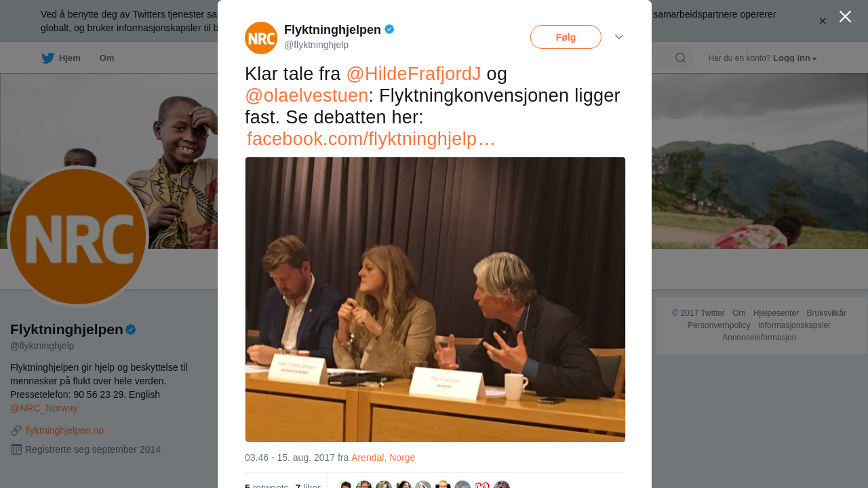Open the @NRC_Norway link in bio
Image resolution: width=868 pixels, height=488 pixels.
(x=44, y=408)
